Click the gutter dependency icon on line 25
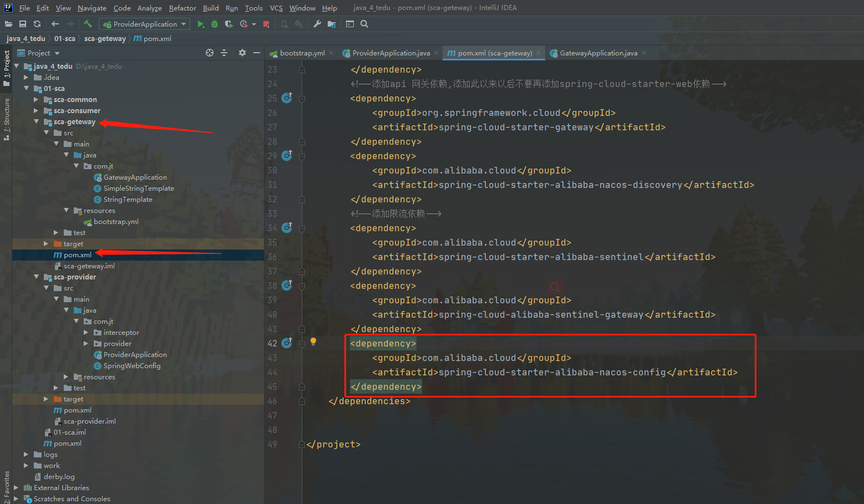864x504 pixels. click(x=287, y=98)
